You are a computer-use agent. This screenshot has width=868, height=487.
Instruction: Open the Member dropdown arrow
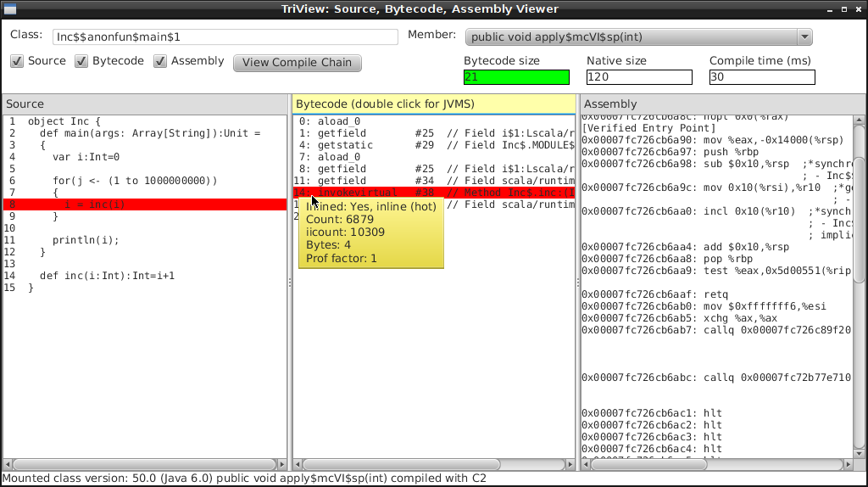[x=804, y=37]
